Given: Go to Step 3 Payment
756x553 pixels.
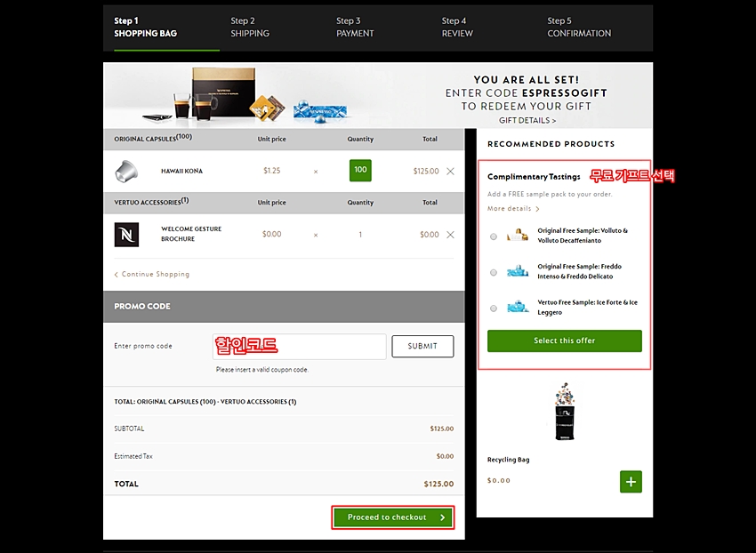Looking at the screenshot, I should (355, 27).
